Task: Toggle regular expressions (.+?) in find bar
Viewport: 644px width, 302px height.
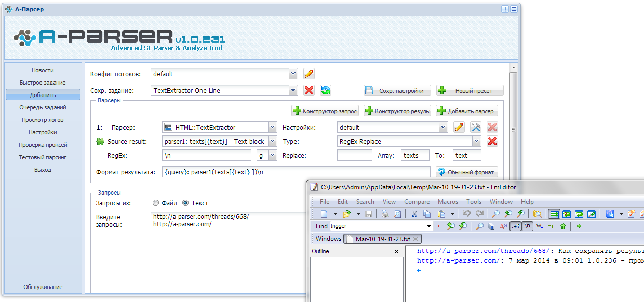Action: click(x=516, y=226)
